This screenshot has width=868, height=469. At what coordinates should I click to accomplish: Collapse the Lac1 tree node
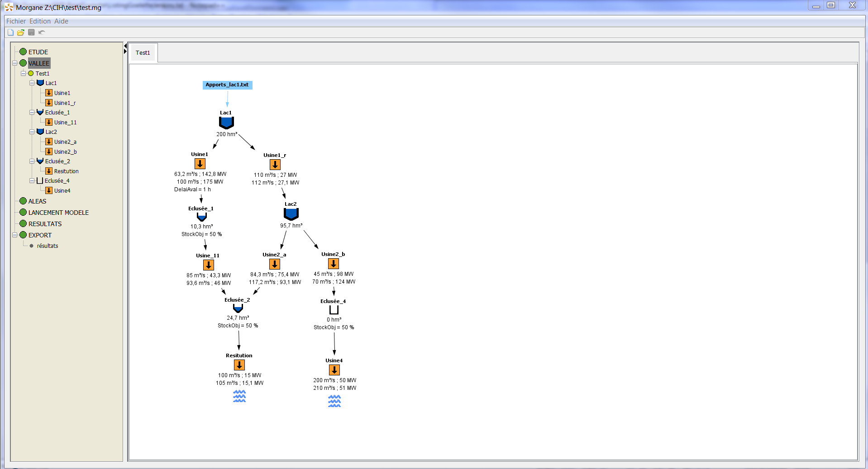pyautogui.click(x=32, y=83)
